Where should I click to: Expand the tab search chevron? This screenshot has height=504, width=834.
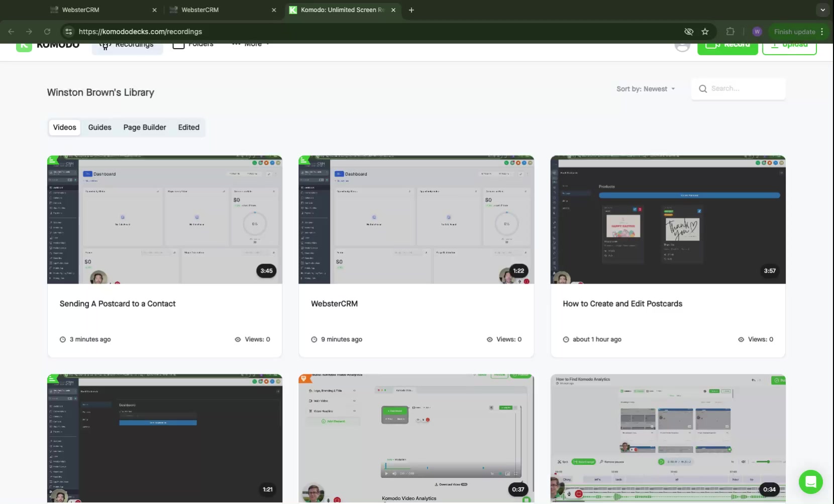tap(822, 10)
